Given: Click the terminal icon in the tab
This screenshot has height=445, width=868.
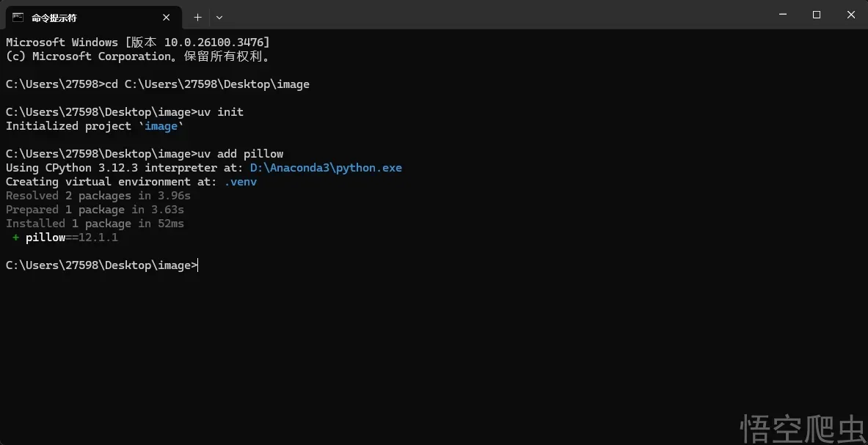Looking at the screenshot, I should (x=18, y=17).
